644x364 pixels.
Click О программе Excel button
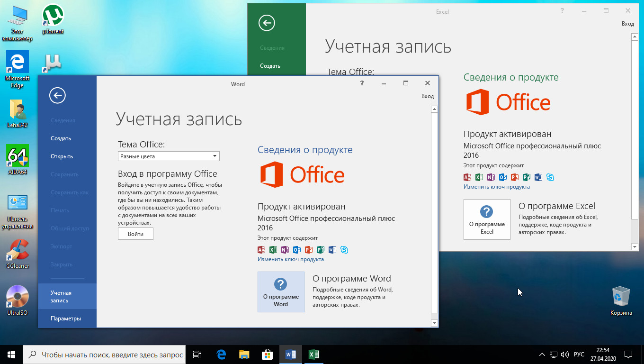tap(487, 219)
